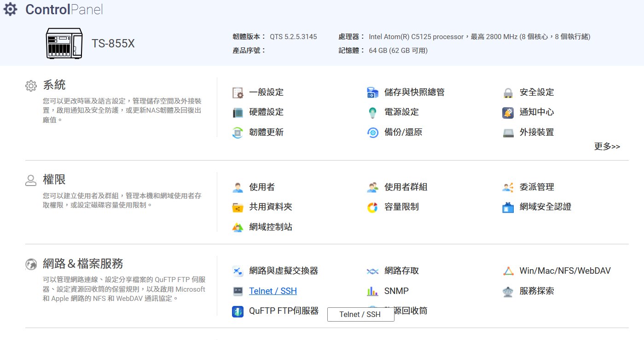Click the 外接裝置 icon
This screenshot has width=644, height=340.
508,133
